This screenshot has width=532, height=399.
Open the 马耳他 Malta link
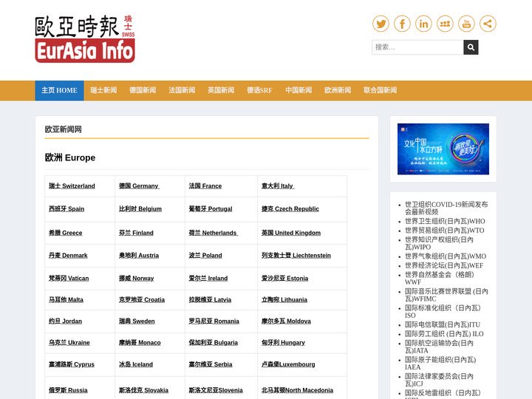click(x=66, y=300)
